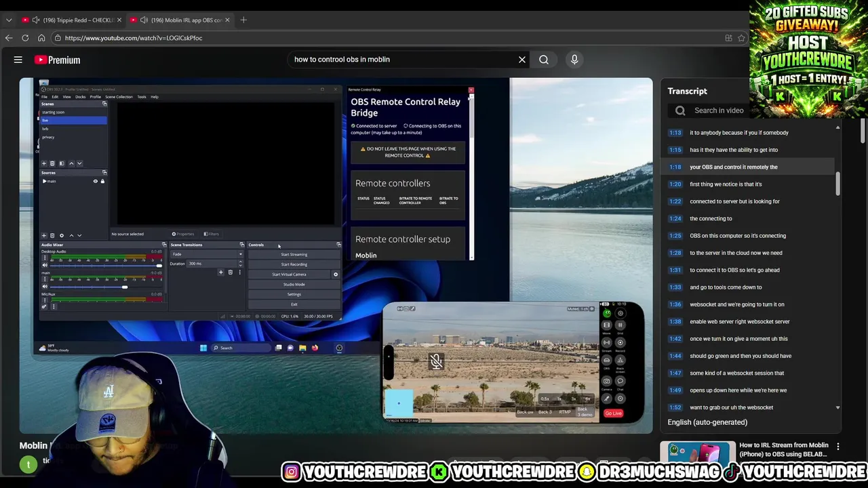Tap the Black screen button in Moblin
This screenshot has height=488, width=868.
point(620,360)
